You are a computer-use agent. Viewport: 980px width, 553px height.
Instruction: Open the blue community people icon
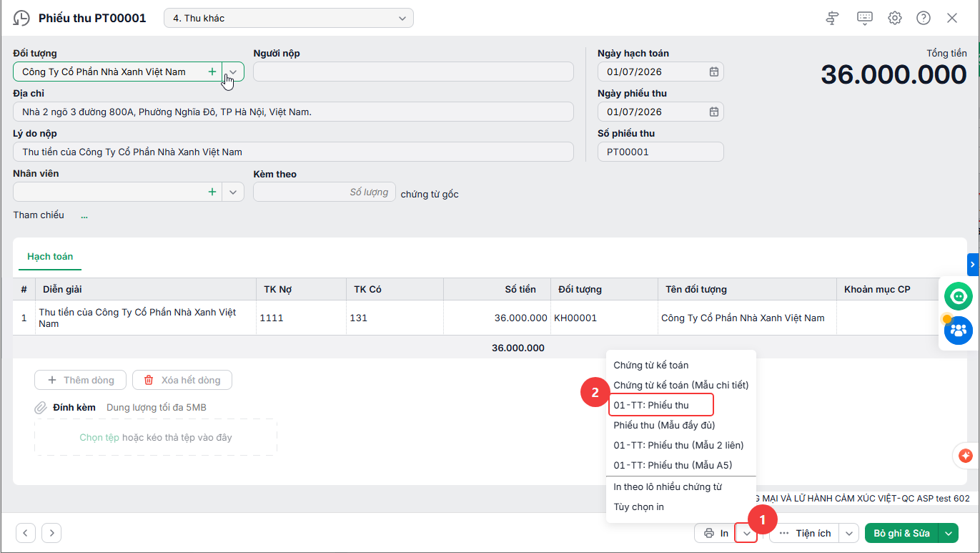point(958,330)
